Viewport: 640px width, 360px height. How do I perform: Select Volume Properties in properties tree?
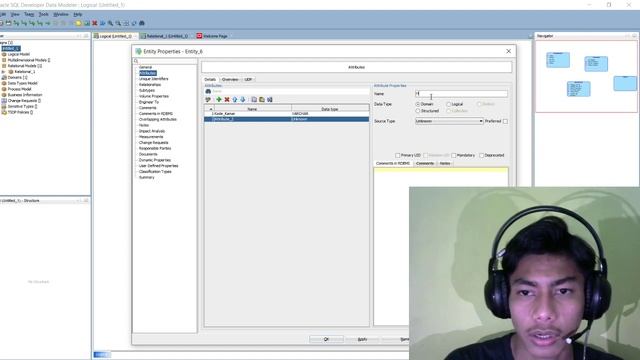tap(154, 96)
